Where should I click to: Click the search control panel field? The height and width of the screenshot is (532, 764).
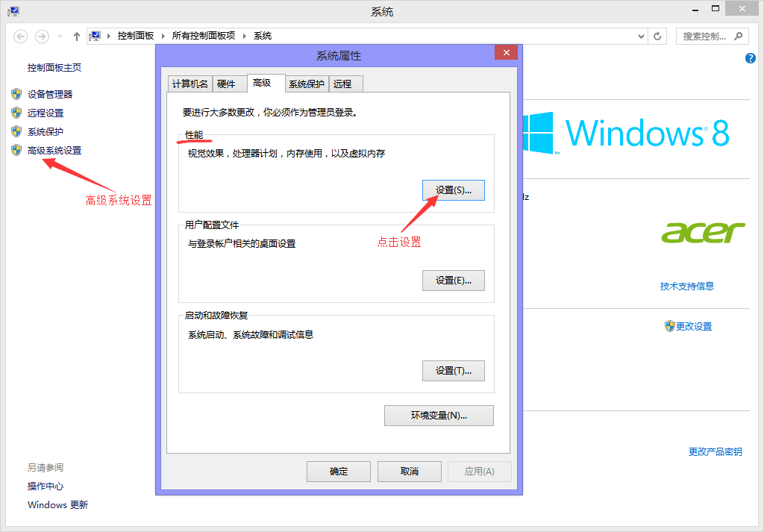tap(712, 36)
